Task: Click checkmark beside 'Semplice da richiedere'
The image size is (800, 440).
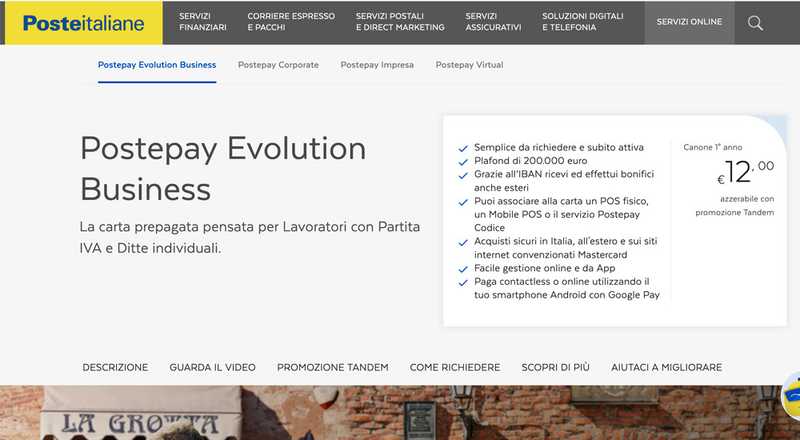Action: pyautogui.click(x=463, y=149)
